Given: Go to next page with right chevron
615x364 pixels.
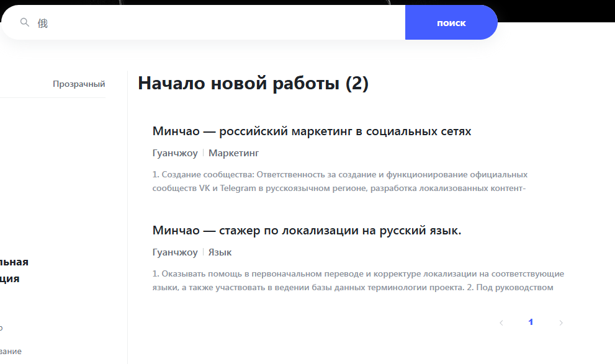Looking at the screenshot, I should pos(561,323).
